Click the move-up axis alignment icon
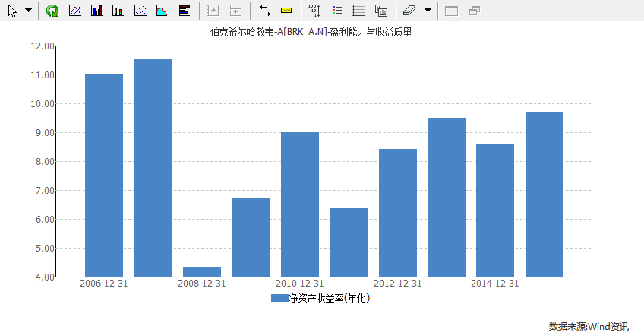Screen dimensions: 644x333 (235, 11)
